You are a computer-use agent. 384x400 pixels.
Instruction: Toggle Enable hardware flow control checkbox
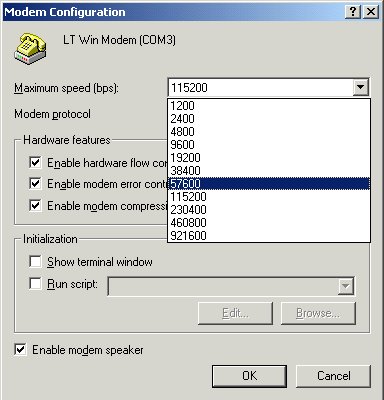[x=35, y=163]
